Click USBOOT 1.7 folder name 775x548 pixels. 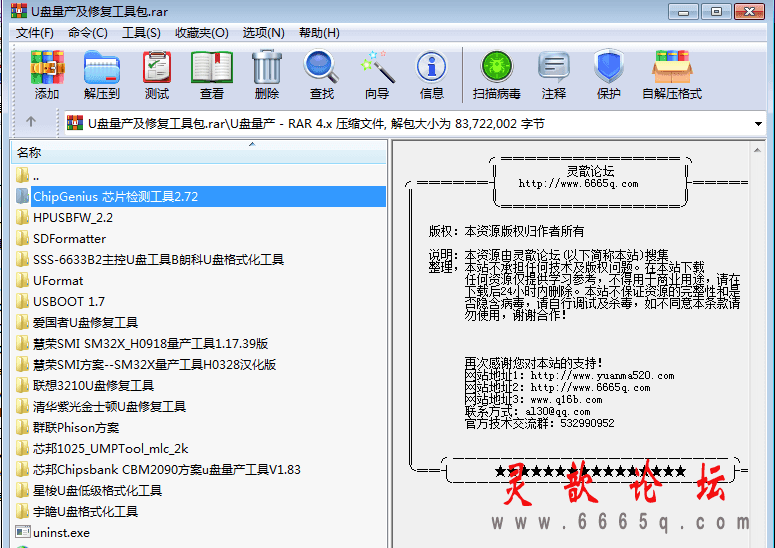coord(69,301)
